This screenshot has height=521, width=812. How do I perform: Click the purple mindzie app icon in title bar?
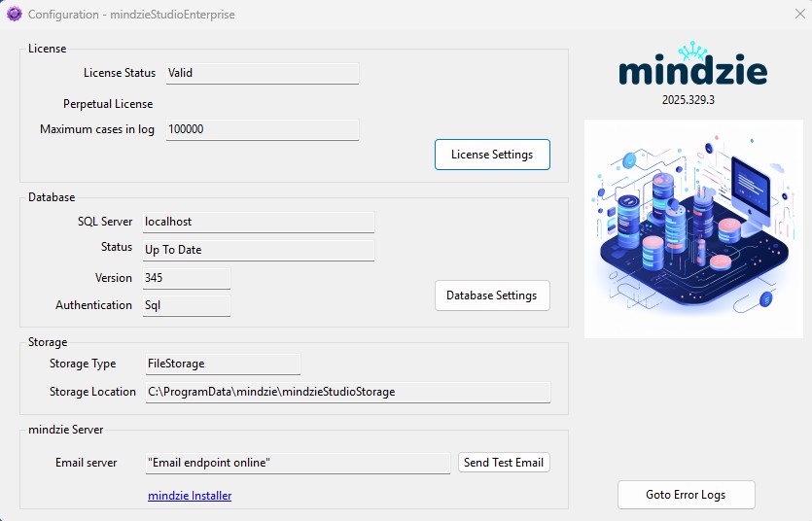(15, 14)
